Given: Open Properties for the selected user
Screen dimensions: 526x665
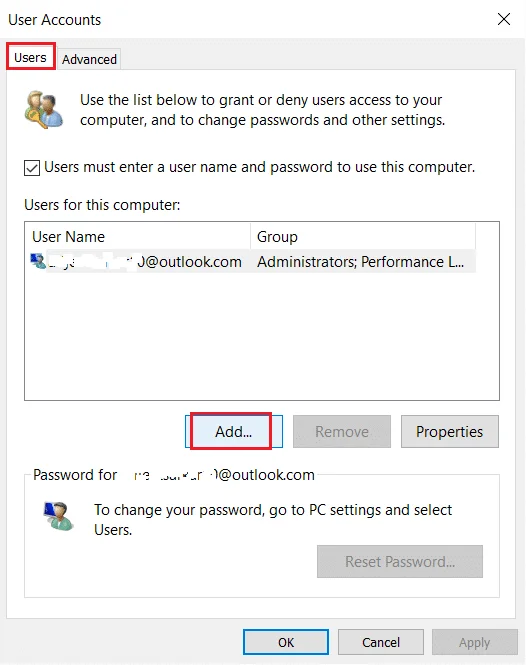Looking at the screenshot, I should point(450,431).
